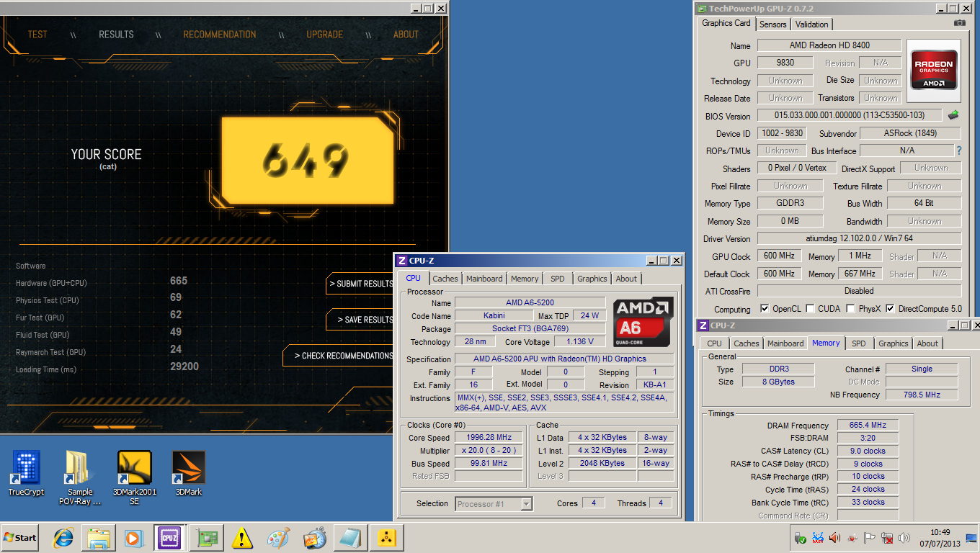Launch Internet Explorer from the taskbar

tap(63, 538)
